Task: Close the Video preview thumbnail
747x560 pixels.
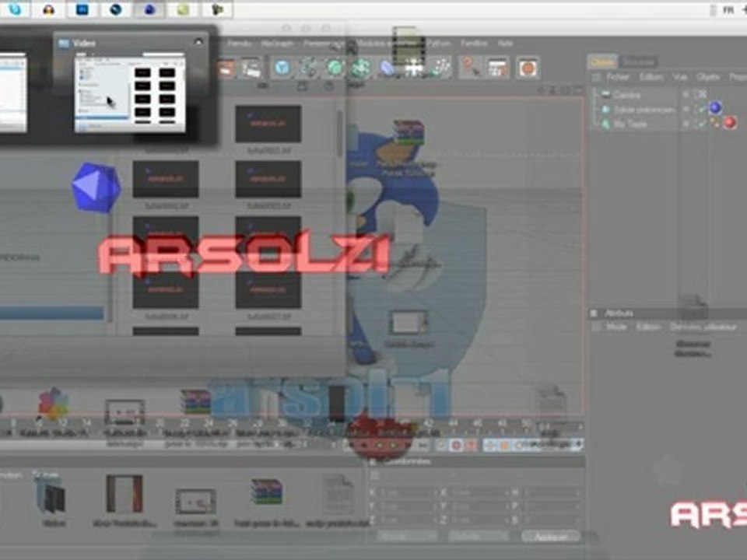Action: [x=198, y=42]
